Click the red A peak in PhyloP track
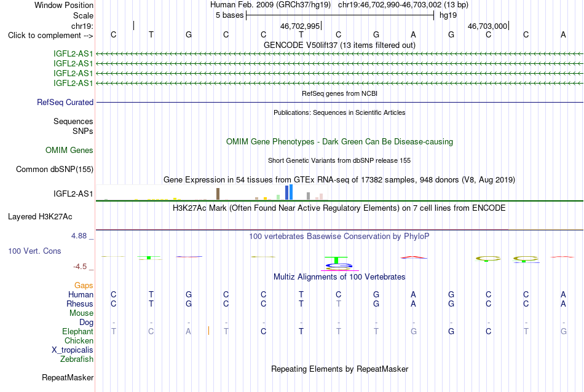Screen dimensions: 584x392 coord(414,257)
